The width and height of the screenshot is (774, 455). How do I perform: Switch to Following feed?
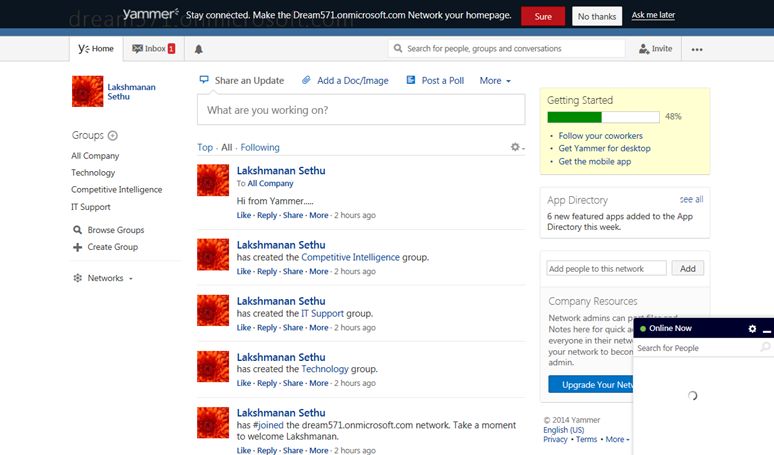[260, 147]
